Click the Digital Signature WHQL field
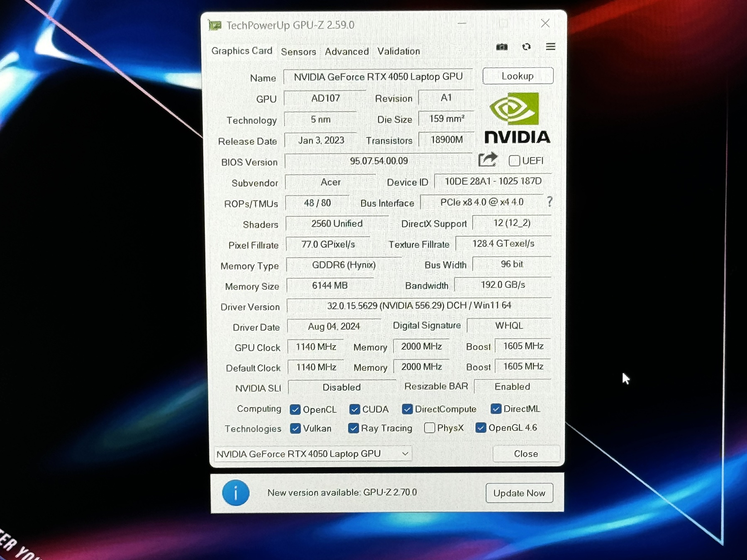 click(x=509, y=326)
